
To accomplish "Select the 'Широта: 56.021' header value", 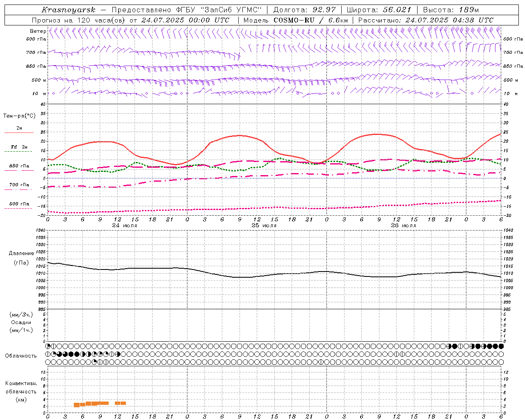I will 379,10.
